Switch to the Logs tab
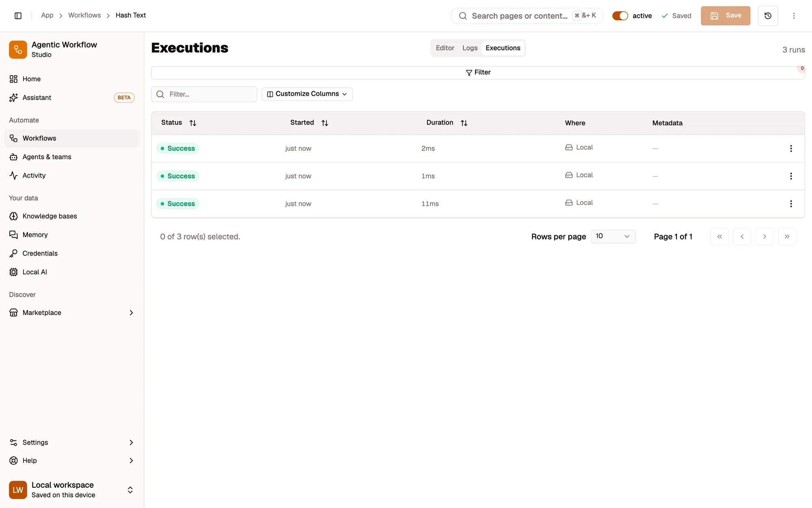This screenshot has width=812, height=508. [x=470, y=48]
